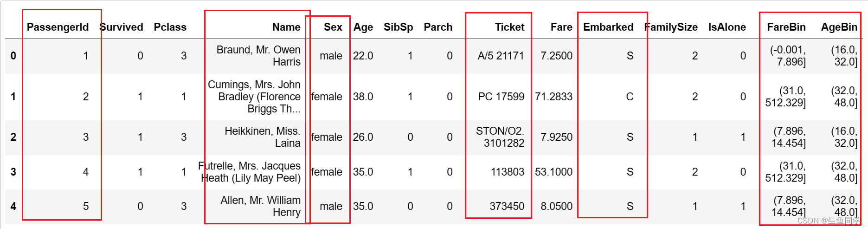This screenshot has height=229, width=868.
Task: Click the AgeBin column header
Action: point(839,27)
